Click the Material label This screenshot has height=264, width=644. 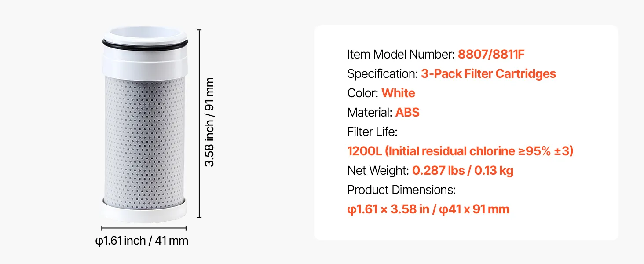(x=370, y=113)
